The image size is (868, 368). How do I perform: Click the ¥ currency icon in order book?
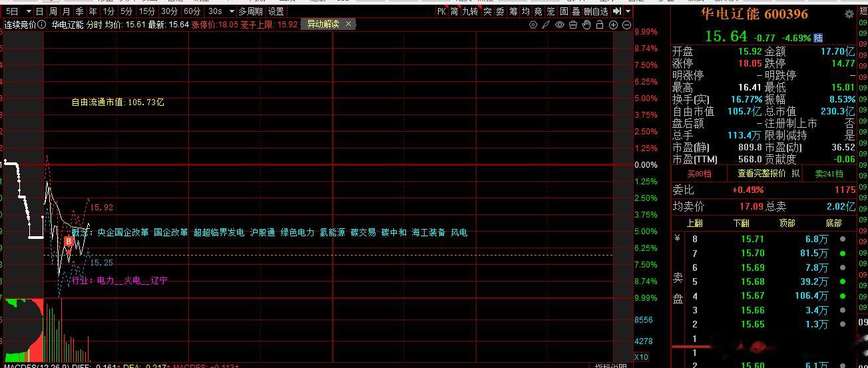(678, 238)
